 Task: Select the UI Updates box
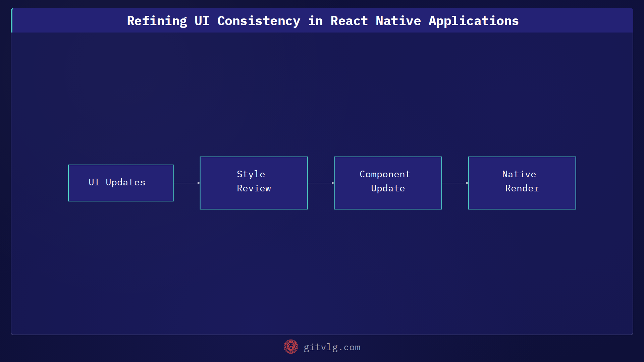click(121, 183)
